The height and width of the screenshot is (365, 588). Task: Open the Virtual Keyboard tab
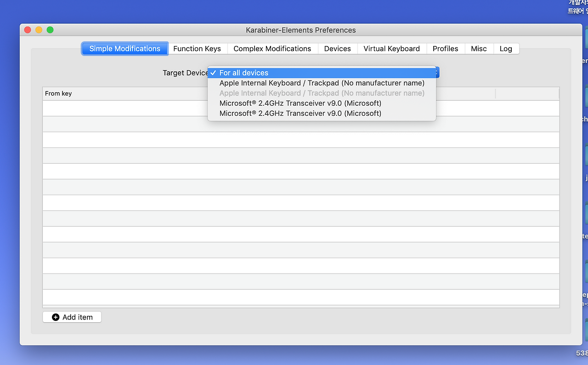[x=392, y=49]
